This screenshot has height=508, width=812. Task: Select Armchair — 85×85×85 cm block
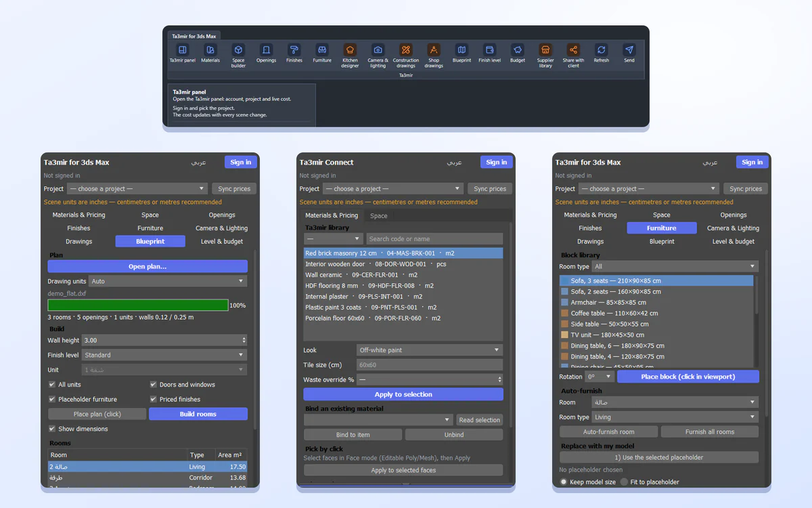click(x=656, y=302)
